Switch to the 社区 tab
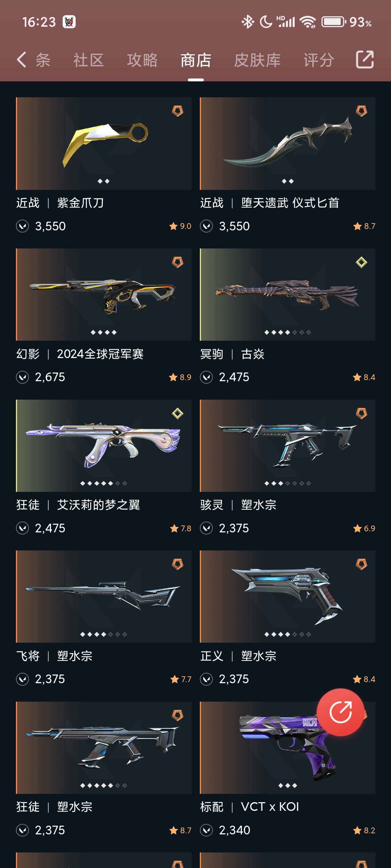This screenshot has height=868, width=391. [x=89, y=60]
